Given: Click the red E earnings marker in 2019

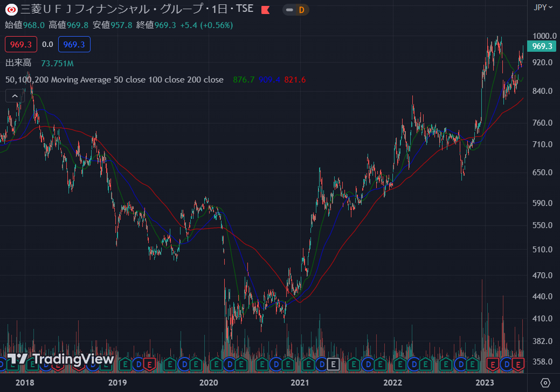Looking at the screenshot, I should click(x=150, y=365).
